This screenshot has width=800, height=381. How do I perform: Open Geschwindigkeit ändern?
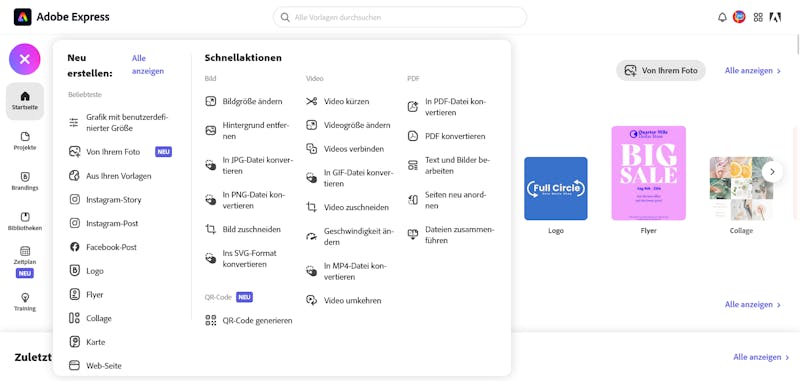(350, 236)
